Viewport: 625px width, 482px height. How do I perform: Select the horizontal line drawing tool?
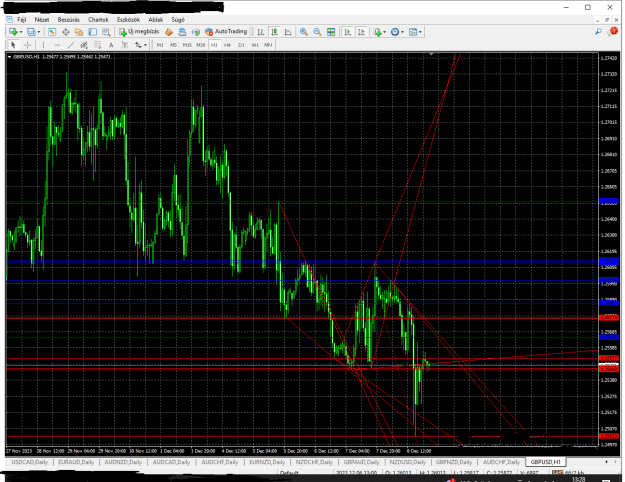(57, 45)
